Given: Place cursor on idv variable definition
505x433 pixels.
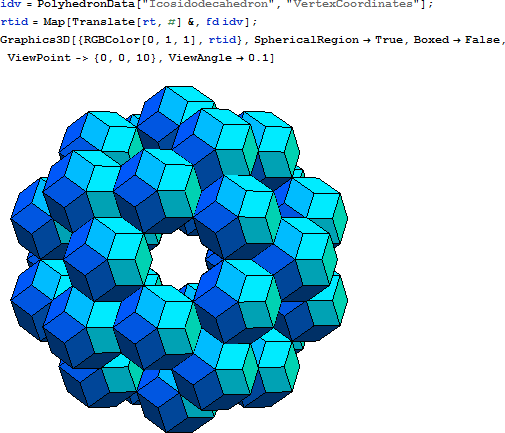Looking at the screenshot, I should pos(11,4).
